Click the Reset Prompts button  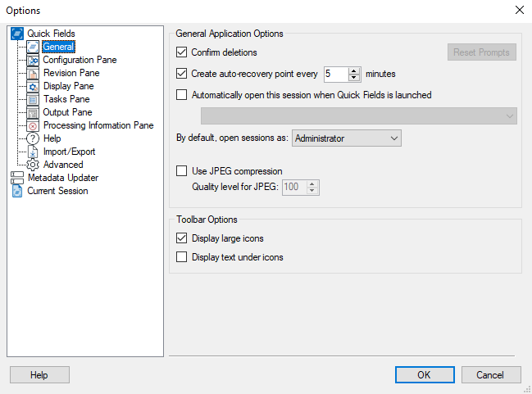(x=482, y=52)
